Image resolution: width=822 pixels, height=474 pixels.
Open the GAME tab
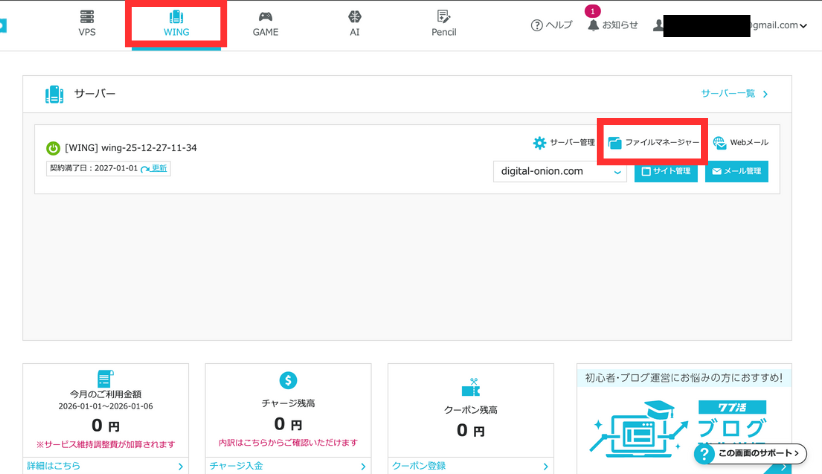(x=265, y=23)
